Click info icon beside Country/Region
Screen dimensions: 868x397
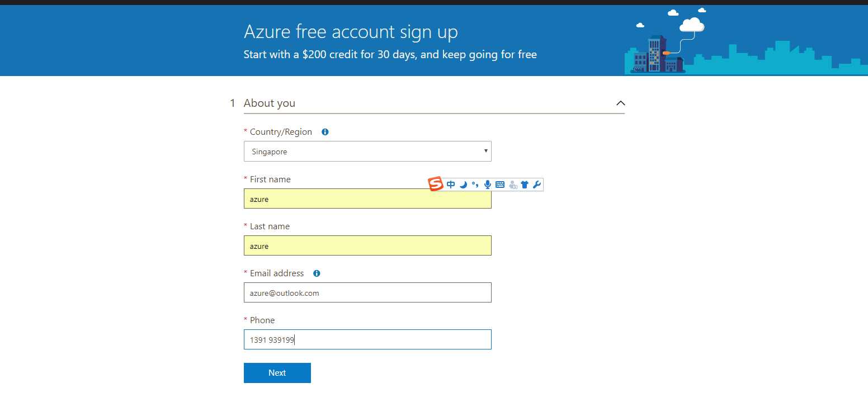coord(325,132)
